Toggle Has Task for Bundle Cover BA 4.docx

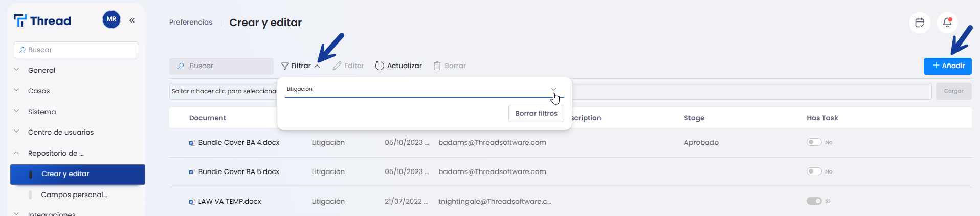pyautogui.click(x=814, y=142)
